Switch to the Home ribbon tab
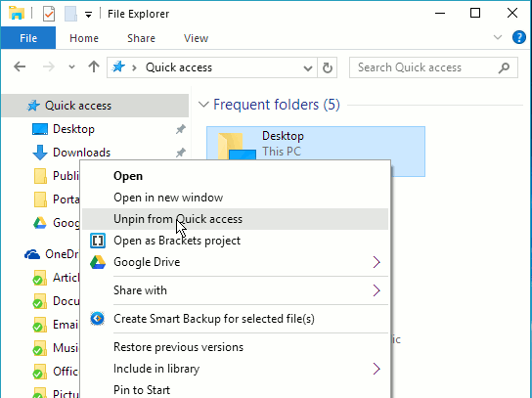The image size is (532, 398). [x=84, y=38]
